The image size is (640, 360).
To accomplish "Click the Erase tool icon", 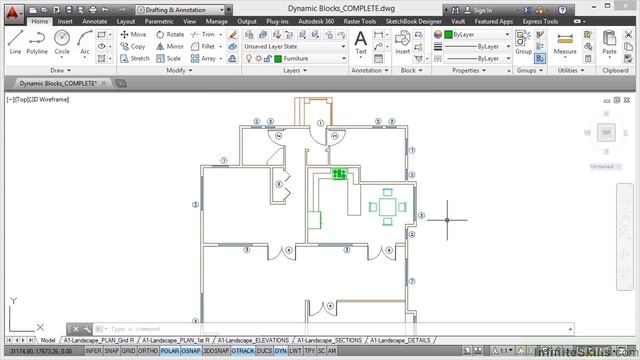I will pyautogui.click(x=233, y=35).
